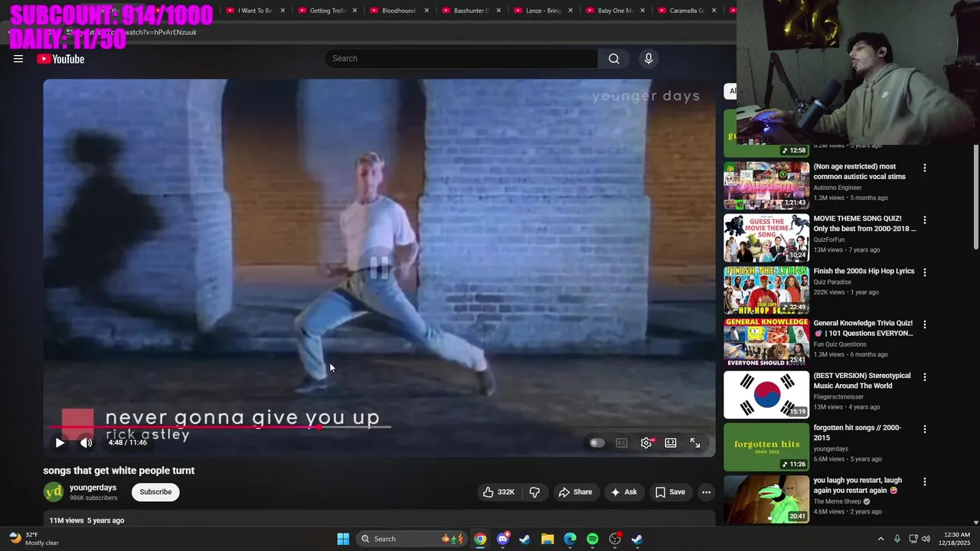Click in the YouTube search field
980x551 pixels.
click(x=461, y=58)
